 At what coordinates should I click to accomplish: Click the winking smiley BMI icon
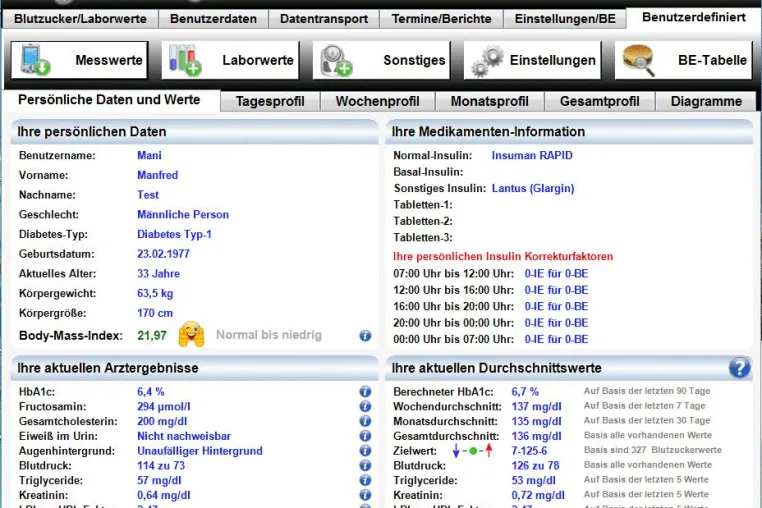191,334
